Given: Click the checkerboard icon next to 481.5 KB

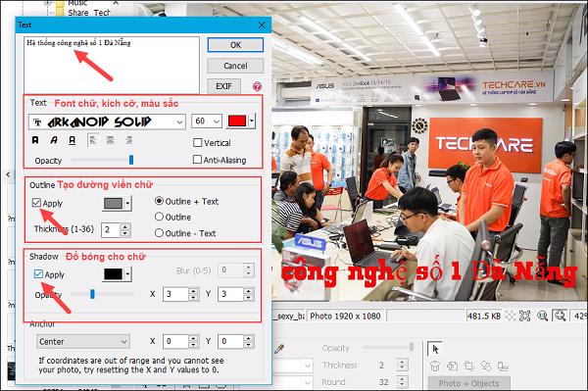Looking at the screenshot, I should (x=511, y=316).
